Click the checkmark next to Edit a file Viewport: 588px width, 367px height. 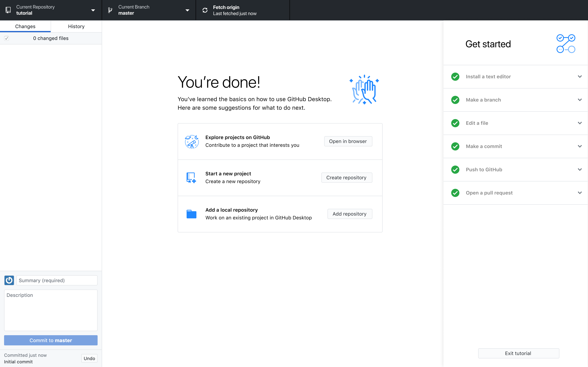[x=455, y=123]
